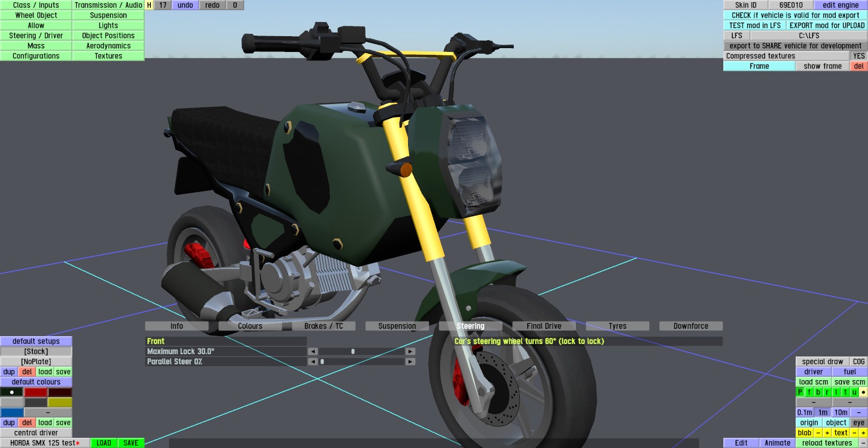Toggle the fuel display
The image size is (868, 448).
(x=850, y=372)
